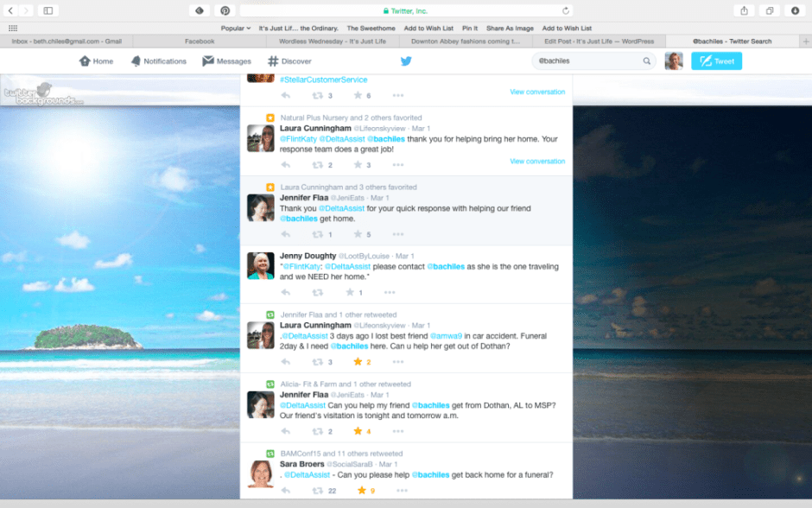
Task: Unfavorite Laura's Funeral 2day tweet star
Action: pos(358,361)
